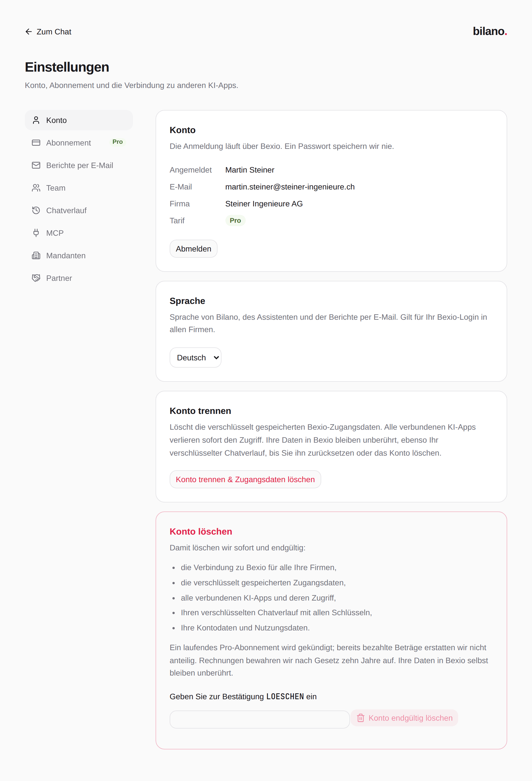The height and width of the screenshot is (781, 532).
Task: Select the MCP plug icon
Action: (x=36, y=233)
